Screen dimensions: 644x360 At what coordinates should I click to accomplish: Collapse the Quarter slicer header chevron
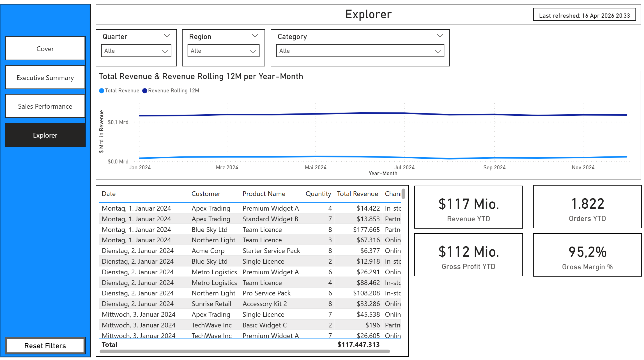point(167,36)
